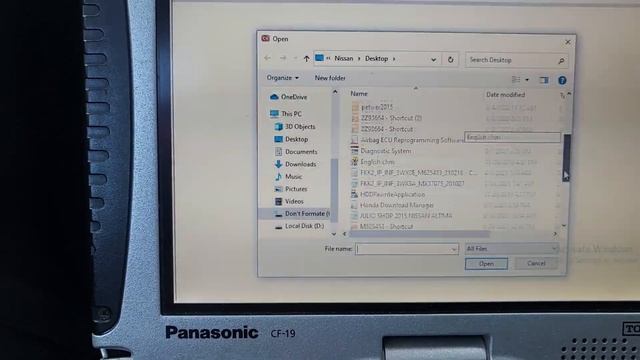Go up one folder level
The image size is (640, 360).
[306, 59]
